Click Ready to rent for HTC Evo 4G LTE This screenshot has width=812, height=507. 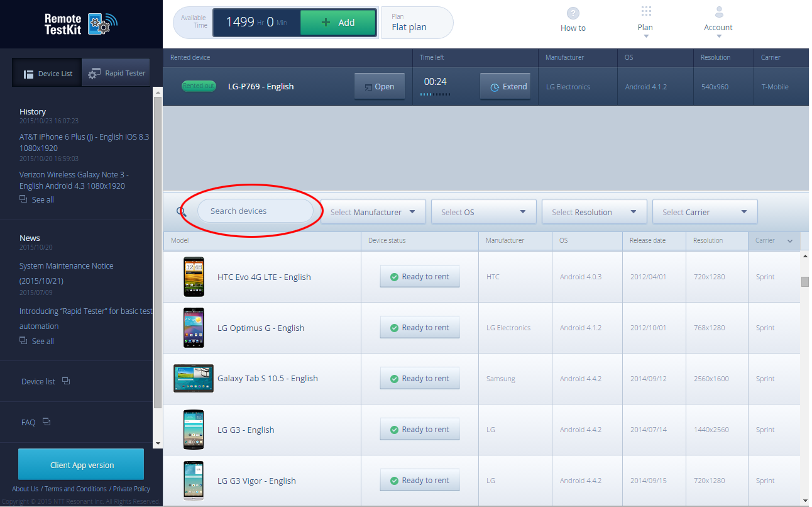pos(420,277)
